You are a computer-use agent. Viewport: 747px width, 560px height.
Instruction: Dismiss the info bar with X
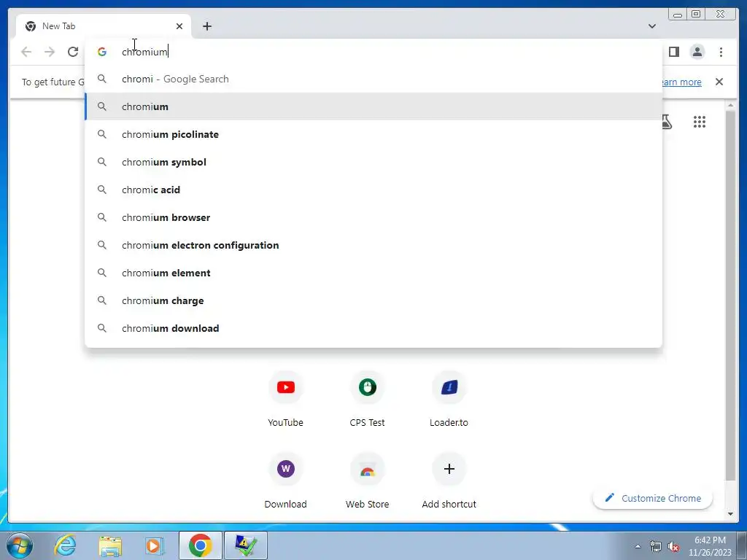[719, 82]
